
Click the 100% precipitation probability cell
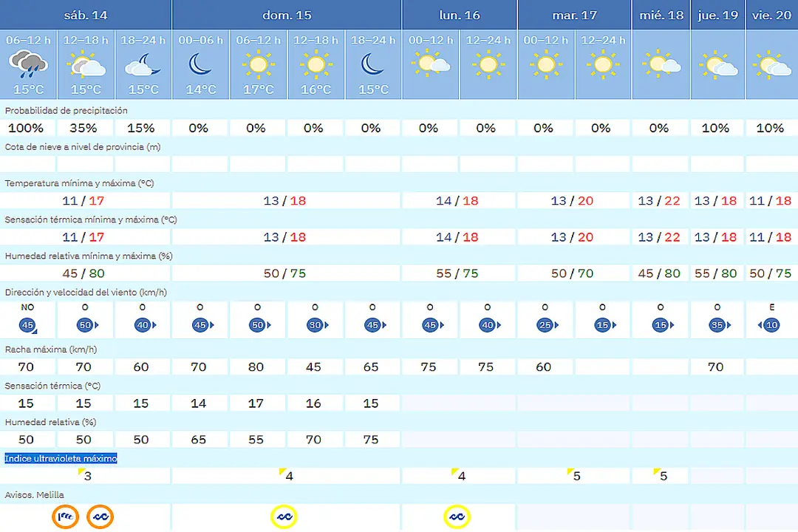pos(26,128)
